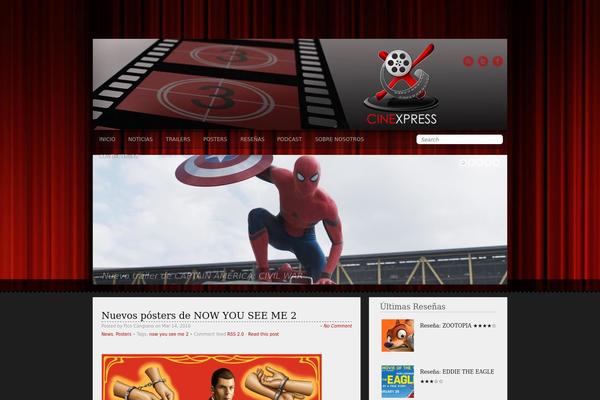This screenshot has height=400, width=600.
Task: Open the PODCAST menu item
Action: [289, 139]
